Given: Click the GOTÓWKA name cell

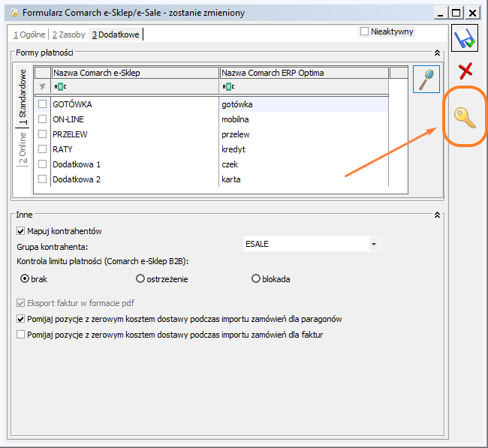Looking at the screenshot, I should coord(134,104).
